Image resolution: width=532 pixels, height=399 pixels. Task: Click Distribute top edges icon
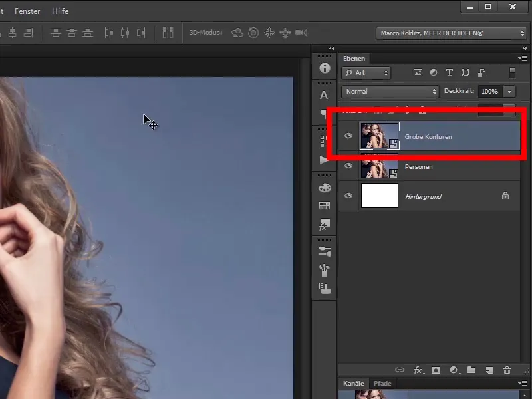pyautogui.click(x=56, y=33)
